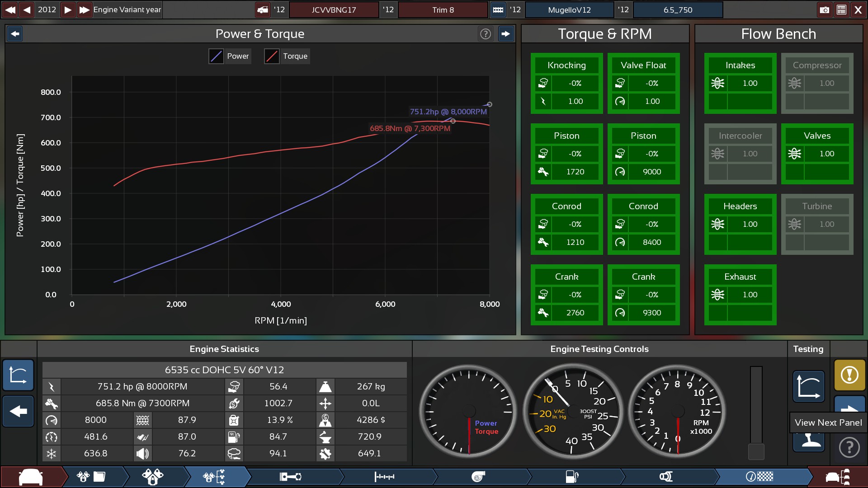Open help for the Power & Torque graph

tap(486, 33)
